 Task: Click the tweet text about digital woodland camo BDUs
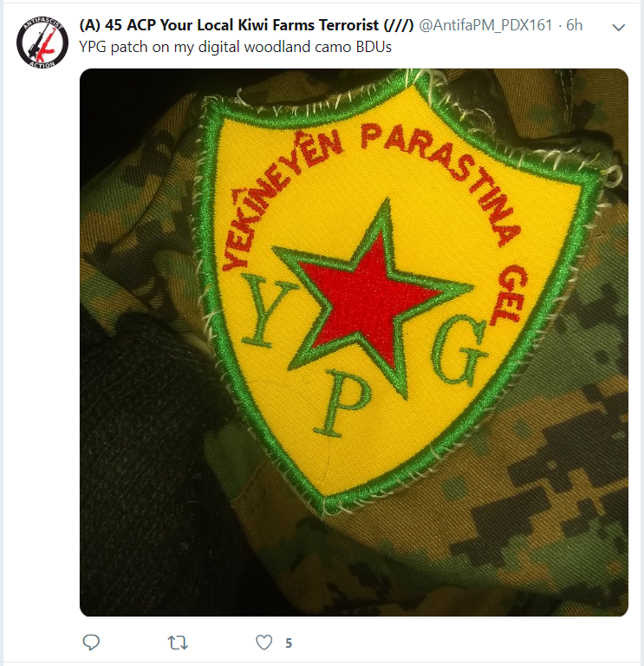pos(235,47)
